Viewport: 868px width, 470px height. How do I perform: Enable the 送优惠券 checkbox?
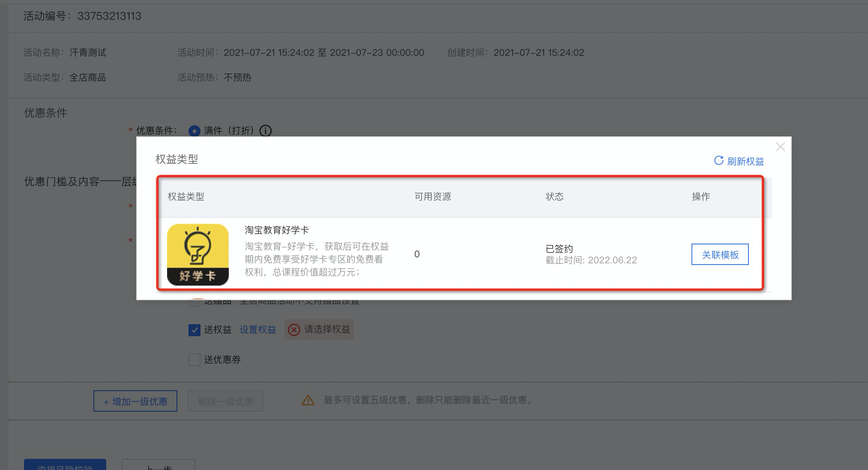(195, 360)
